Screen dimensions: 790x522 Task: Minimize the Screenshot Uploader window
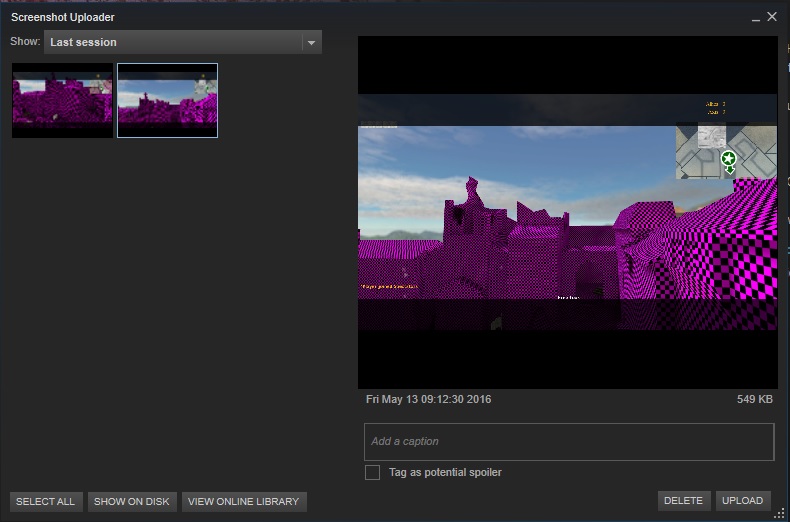point(755,18)
